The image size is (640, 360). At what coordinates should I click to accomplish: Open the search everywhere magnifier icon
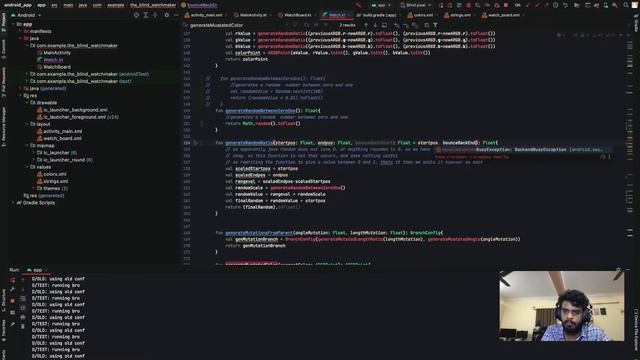click(626, 5)
